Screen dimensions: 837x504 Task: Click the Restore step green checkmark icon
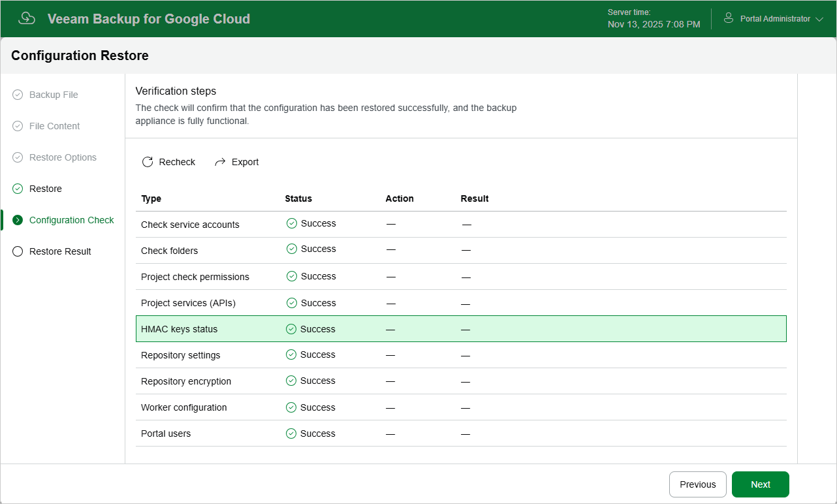[18, 189]
